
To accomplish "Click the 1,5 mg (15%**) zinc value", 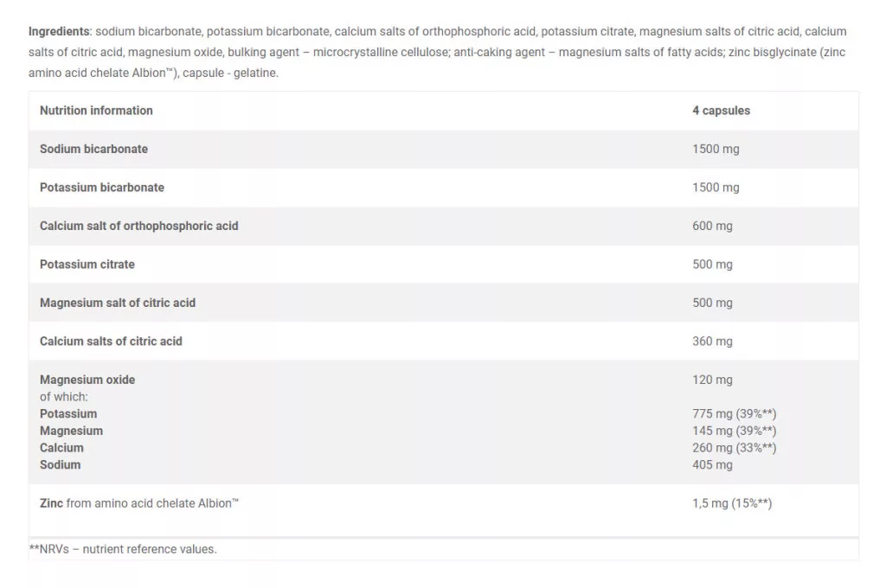I will (x=732, y=503).
